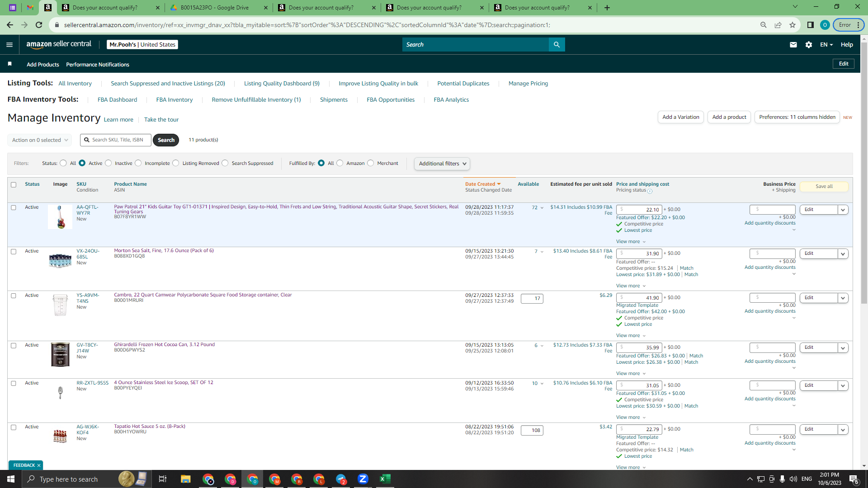868x488 pixels.
Task: Click the browser share icon
Action: tap(778, 25)
